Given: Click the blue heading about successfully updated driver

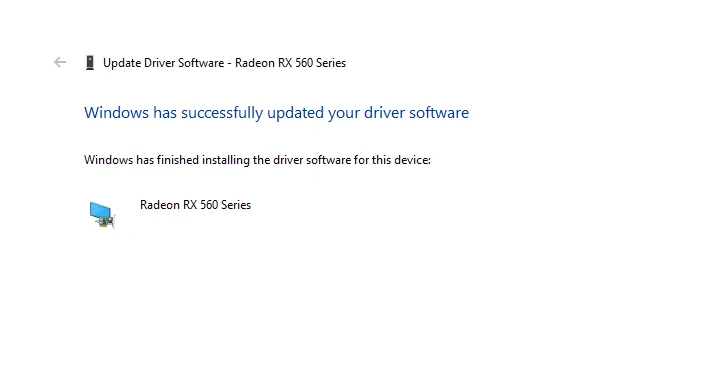Looking at the screenshot, I should click(276, 113).
